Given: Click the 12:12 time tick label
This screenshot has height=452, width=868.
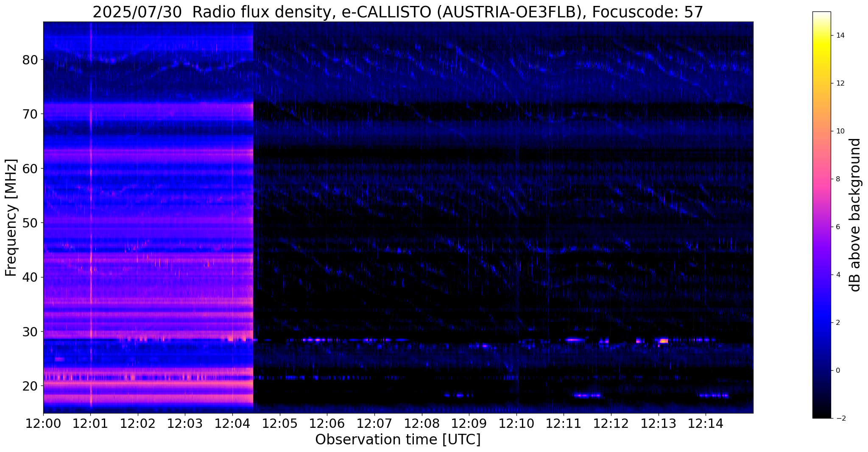Looking at the screenshot, I should click(611, 424).
